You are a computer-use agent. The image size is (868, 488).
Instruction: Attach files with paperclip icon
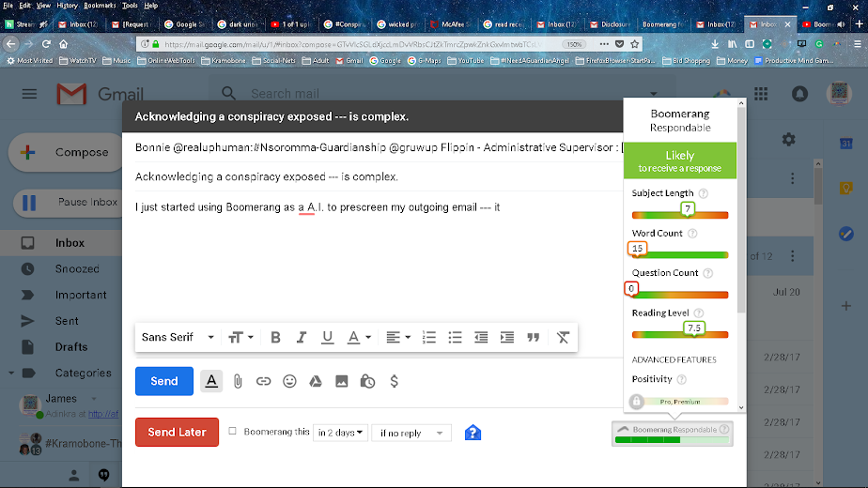238,381
